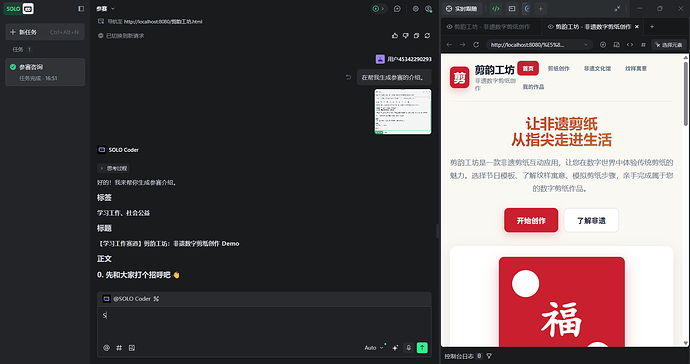Remove the @SOLO Coder mention tag
The image size is (690, 364).
[x=156, y=298]
